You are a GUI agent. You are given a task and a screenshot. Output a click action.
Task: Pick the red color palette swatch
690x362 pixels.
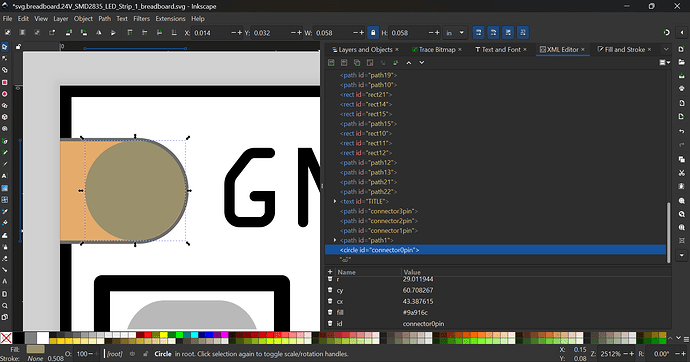pyautogui.click(x=147, y=336)
